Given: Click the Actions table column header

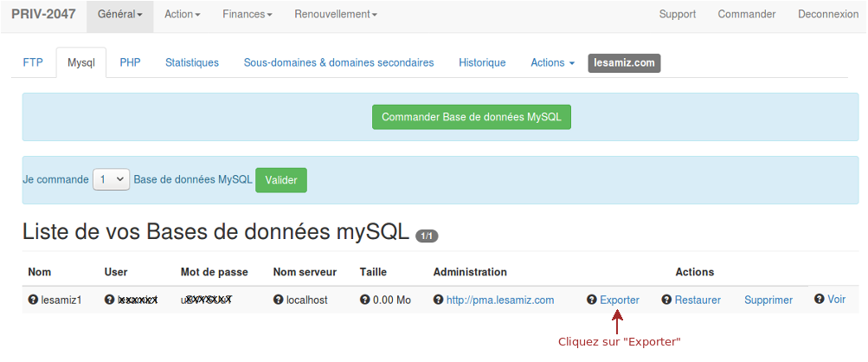Looking at the screenshot, I should tap(695, 272).
